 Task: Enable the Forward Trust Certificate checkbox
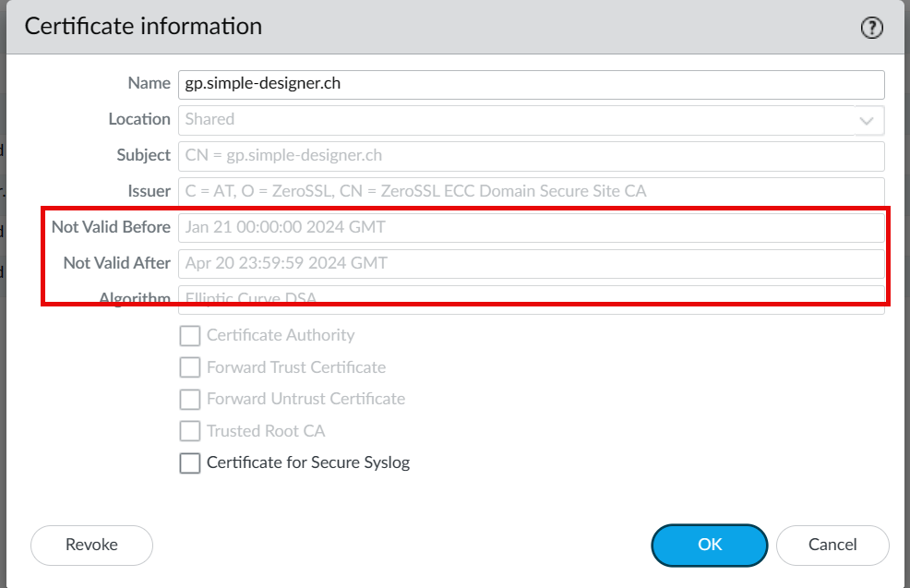189,367
